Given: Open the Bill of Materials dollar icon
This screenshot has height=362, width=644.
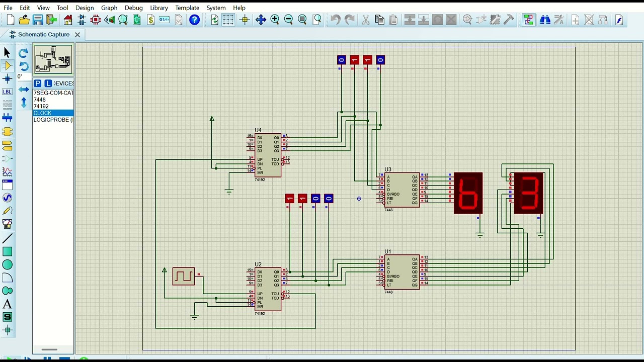Looking at the screenshot, I should 151,20.
